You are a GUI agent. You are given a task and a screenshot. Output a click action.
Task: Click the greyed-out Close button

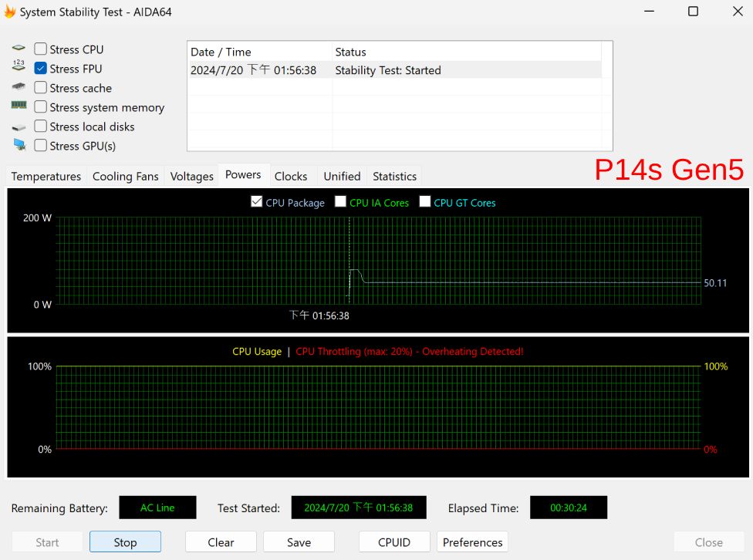pos(709,542)
